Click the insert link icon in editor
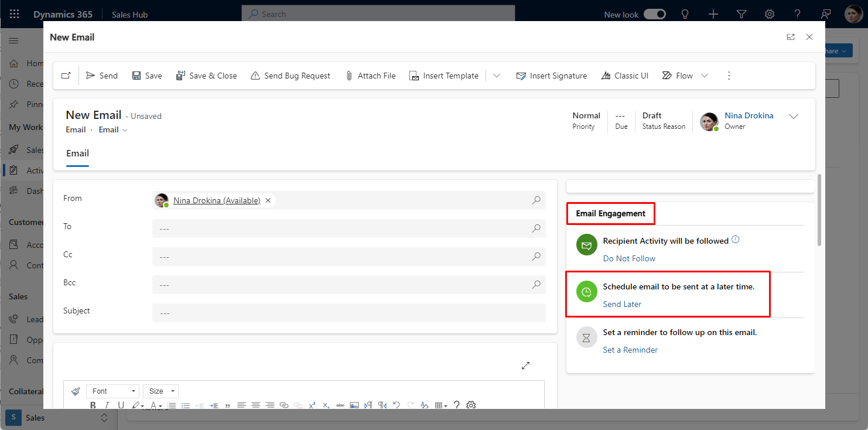The image size is (868, 430). coord(284,405)
